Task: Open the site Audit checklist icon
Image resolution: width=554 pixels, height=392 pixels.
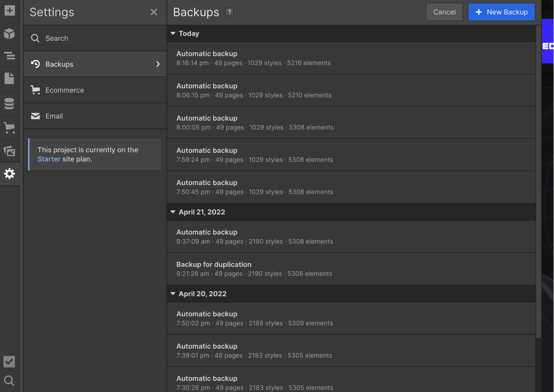Action: point(9,361)
